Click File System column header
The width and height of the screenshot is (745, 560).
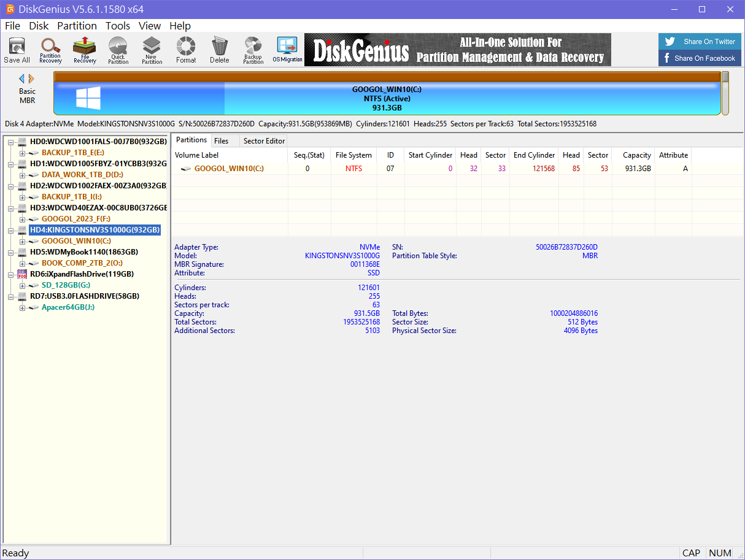(353, 155)
